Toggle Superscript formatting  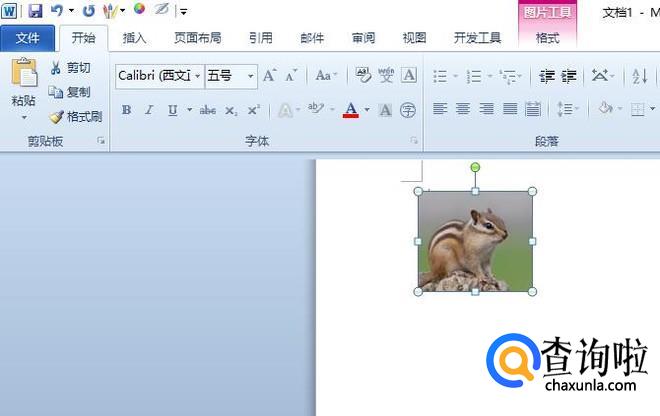253,110
